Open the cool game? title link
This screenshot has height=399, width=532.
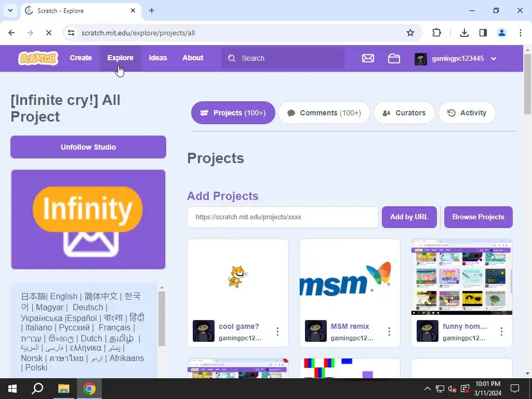pyautogui.click(x=239, y=326)
